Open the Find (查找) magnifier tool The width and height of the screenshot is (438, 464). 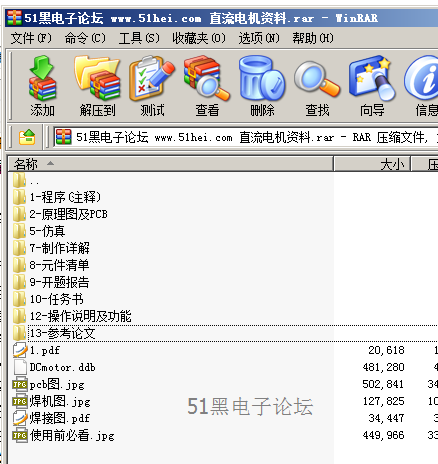[x=317, y=86]
